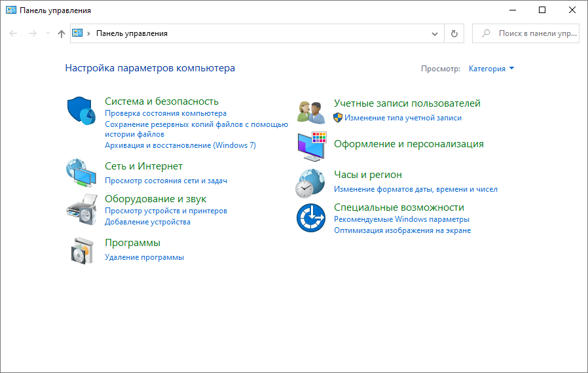
Task: Click Изменение типа учетной записи link
Action: (x=403, y=118)
